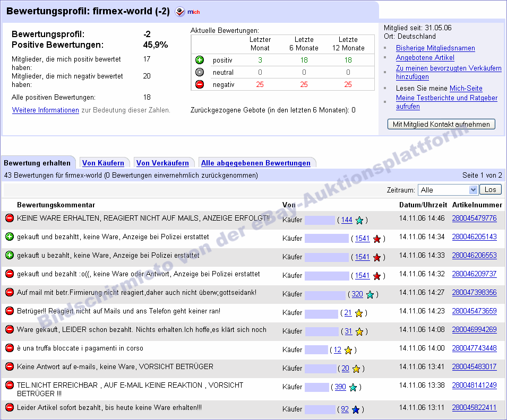507x420 pixels.
Task: Click buyer feedback score 92 link
Action: coord(345,409)
